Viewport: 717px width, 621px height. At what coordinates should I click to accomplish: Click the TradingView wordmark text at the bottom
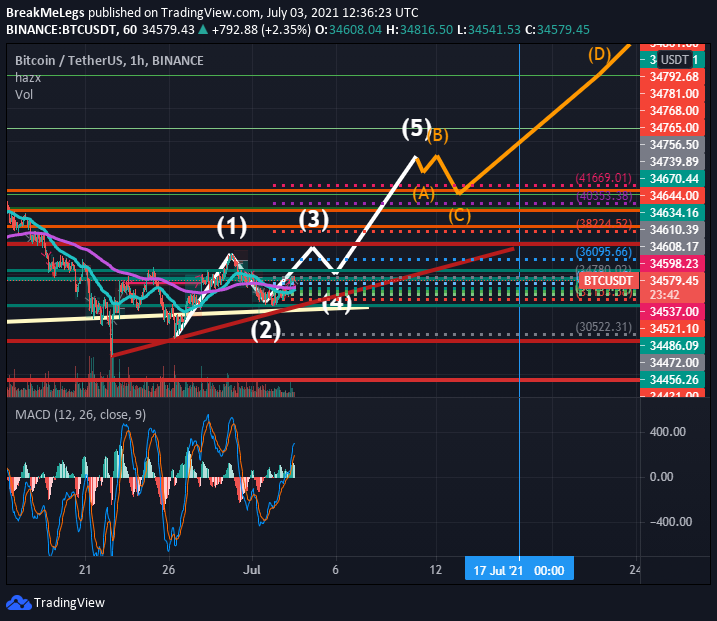coord(69,603)
